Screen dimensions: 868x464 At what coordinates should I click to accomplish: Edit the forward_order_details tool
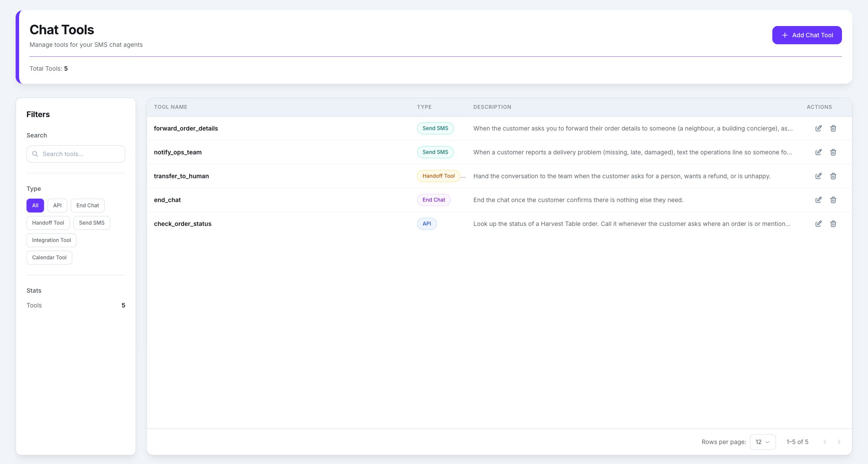[819, 128]
